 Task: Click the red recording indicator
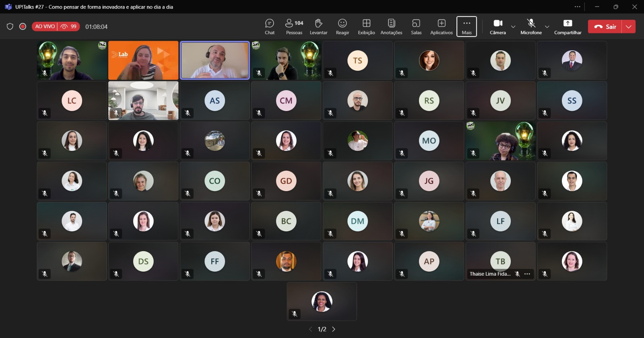click(23, 27)
